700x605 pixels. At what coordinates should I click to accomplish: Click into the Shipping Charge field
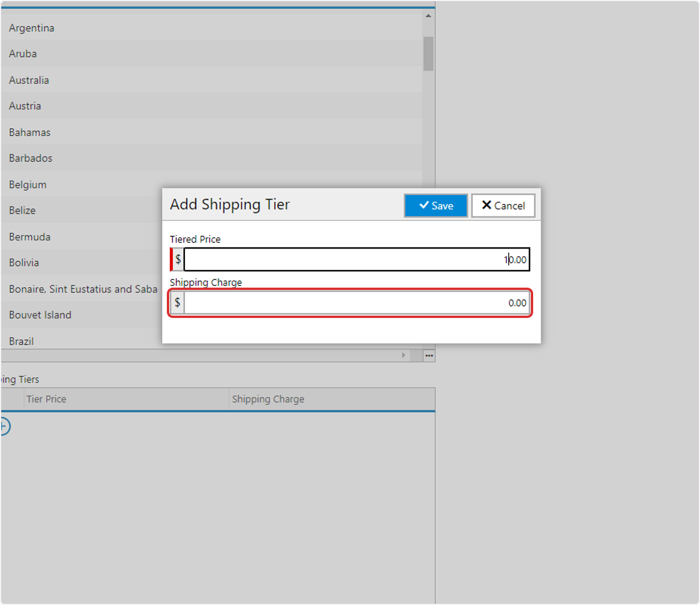[x=356, y=303]
